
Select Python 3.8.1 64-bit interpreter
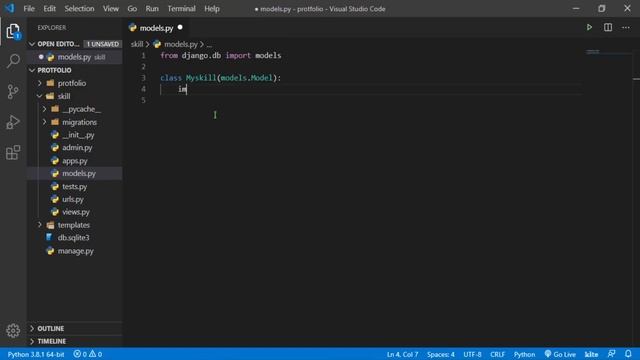point(36,354)
